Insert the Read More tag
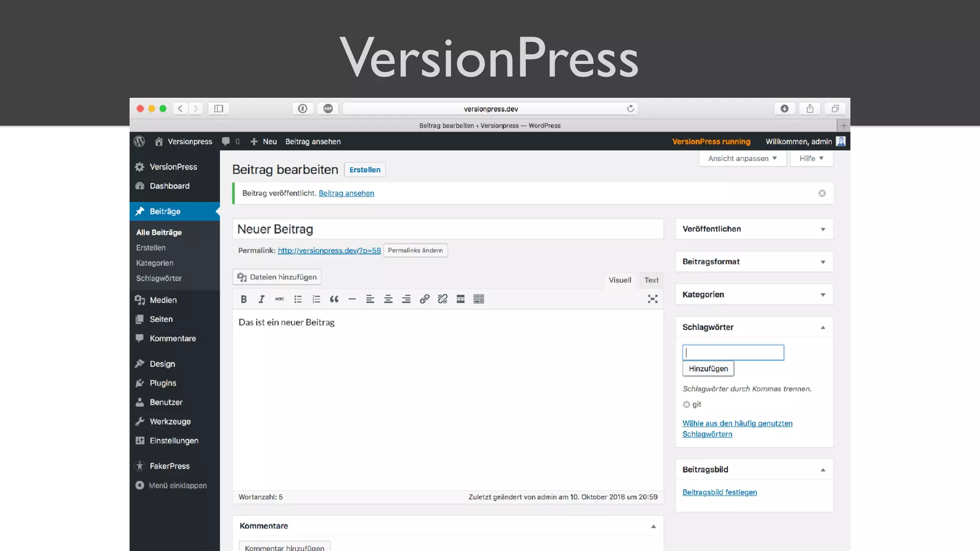The width and height of the screenshot is (980, 551). pos(460,299)
